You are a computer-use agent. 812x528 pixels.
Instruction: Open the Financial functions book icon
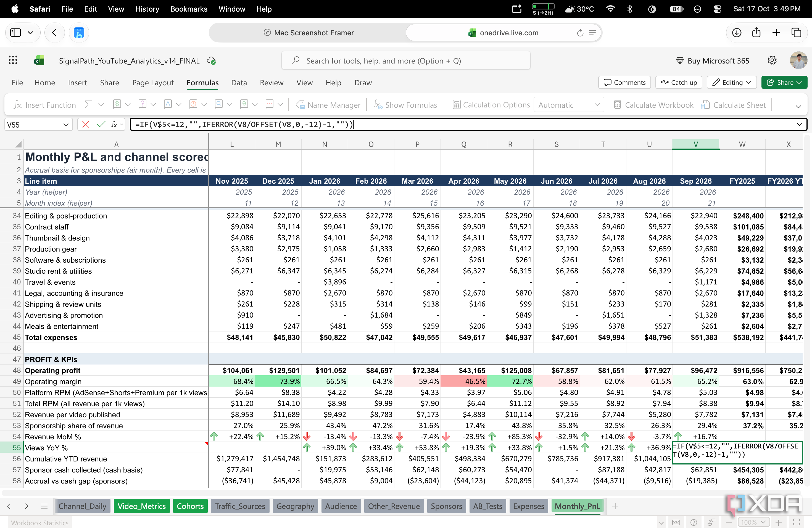pyautogui.click(x=117, y=105)
